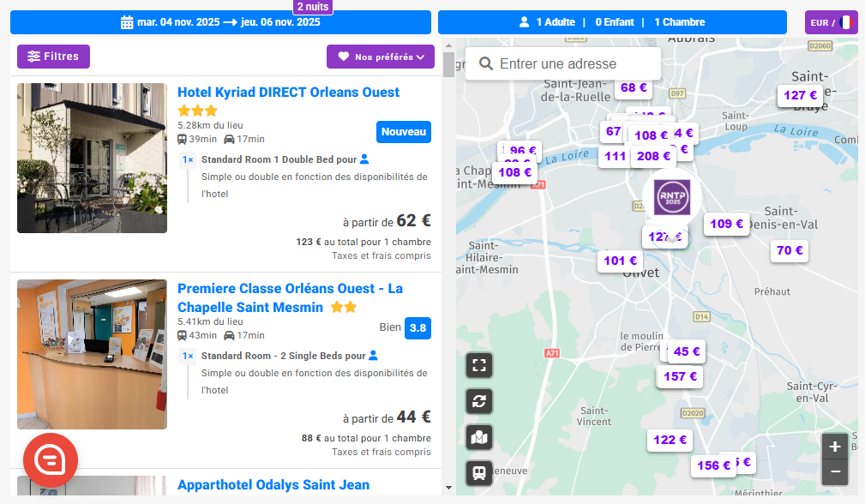Click the map refresh icon
865x504 pixels.
[x=479, y=401]
